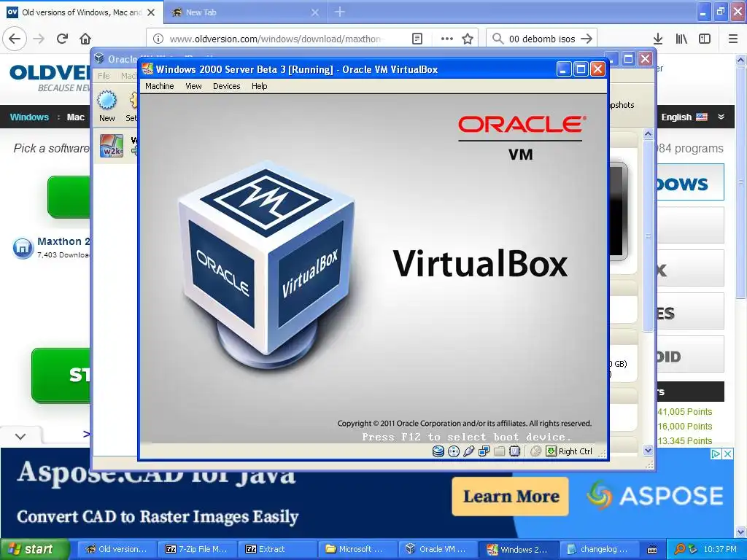Click the 10:37 PM system clock
The height and width of the screenshot is (560, 747).
point(720,549)
